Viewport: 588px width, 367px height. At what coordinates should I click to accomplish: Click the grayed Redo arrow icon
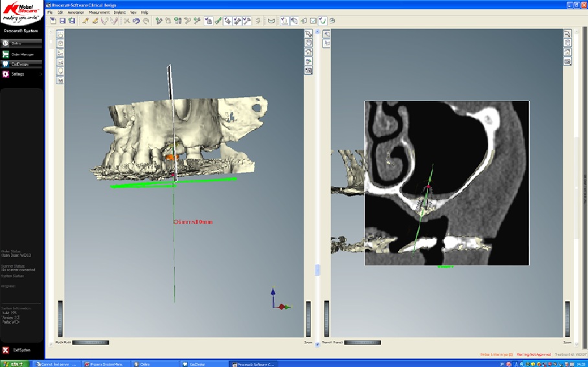point(146,21)
